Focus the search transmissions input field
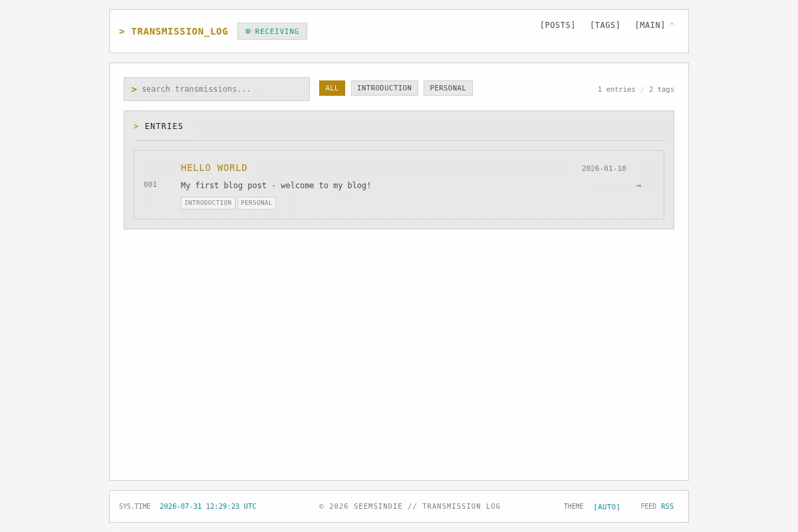 point(217,89)
